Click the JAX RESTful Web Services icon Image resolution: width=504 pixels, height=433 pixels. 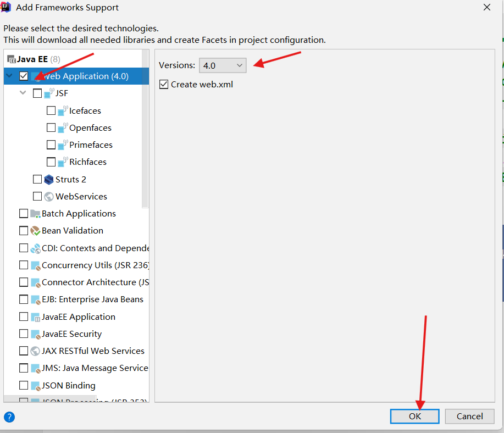[35, 351]
